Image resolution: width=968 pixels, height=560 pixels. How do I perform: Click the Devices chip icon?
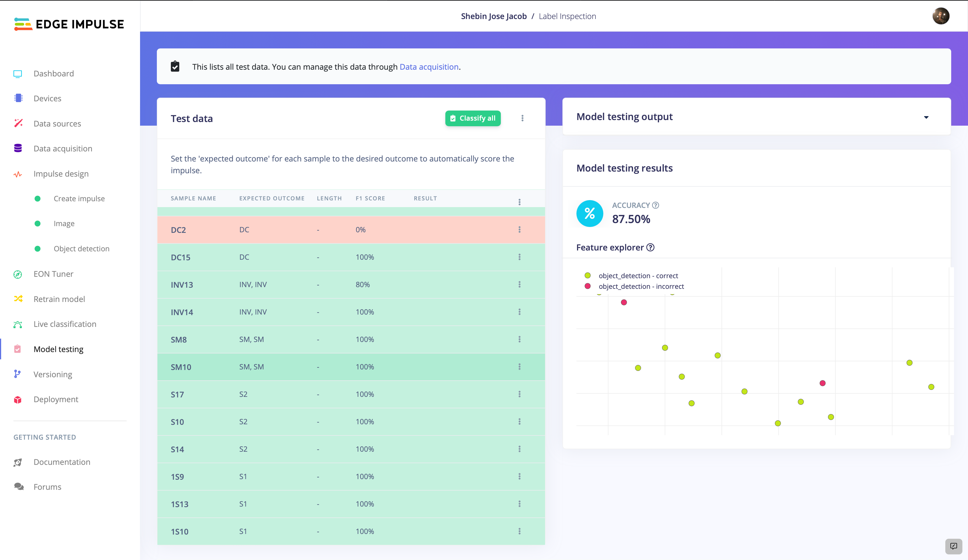pyautogui.click(x=18, y=98)
